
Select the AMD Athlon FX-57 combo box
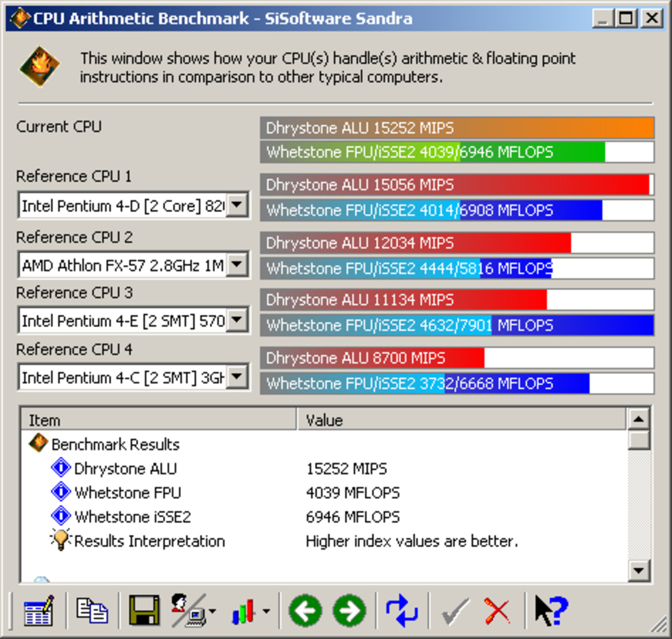tap(133, 265)
